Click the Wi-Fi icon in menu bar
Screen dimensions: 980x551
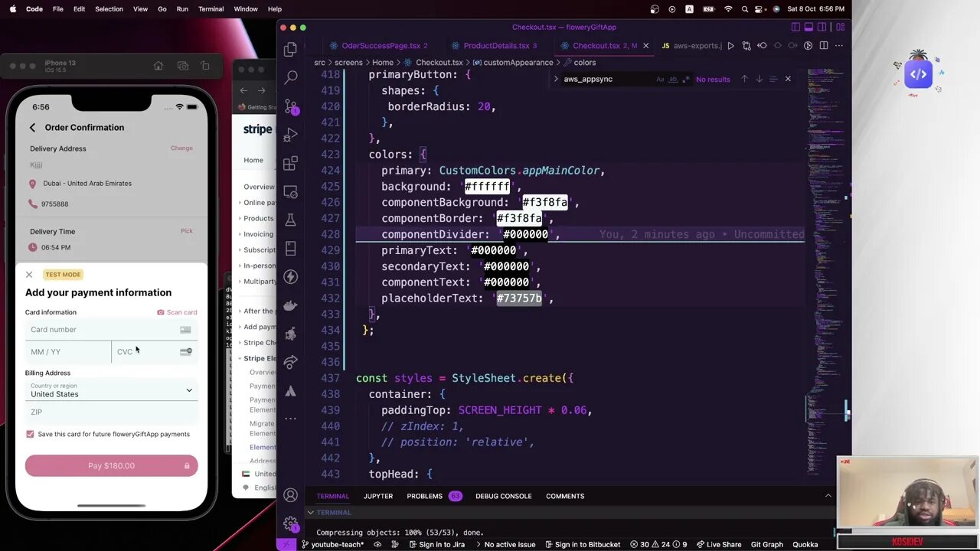tap(727, 9)
